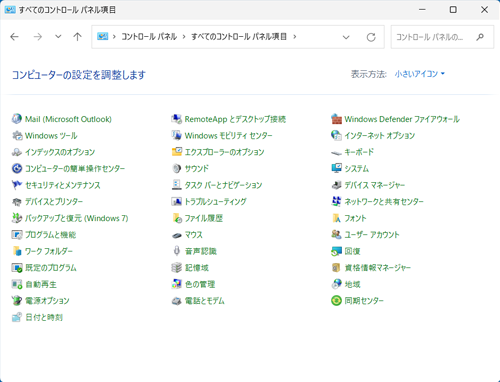Click the Windows ツール gear icon

17,135
